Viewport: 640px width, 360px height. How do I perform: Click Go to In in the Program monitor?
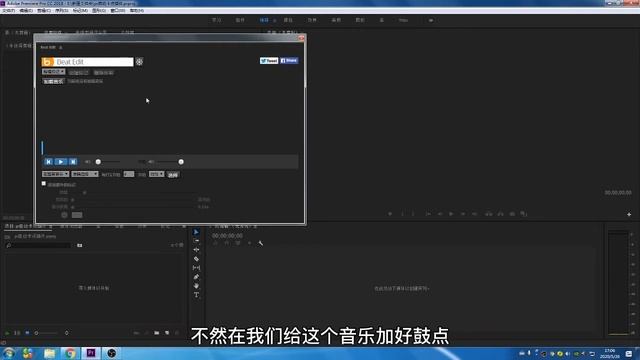428,214
